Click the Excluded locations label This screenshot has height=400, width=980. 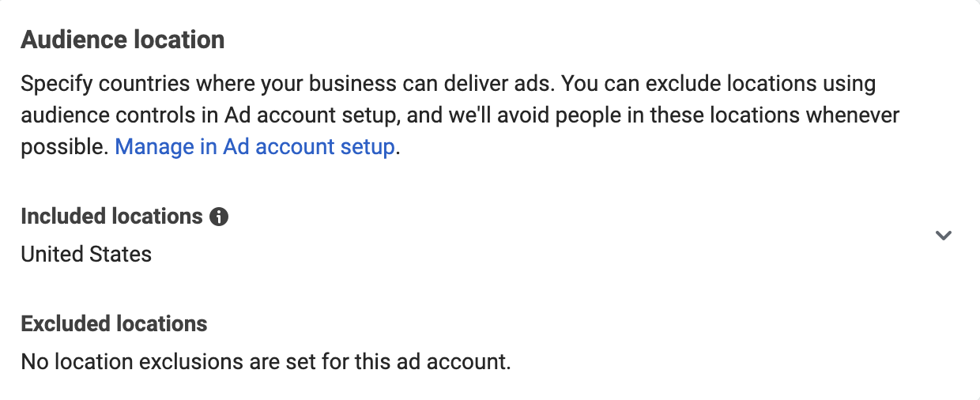(x=114, y=323)
